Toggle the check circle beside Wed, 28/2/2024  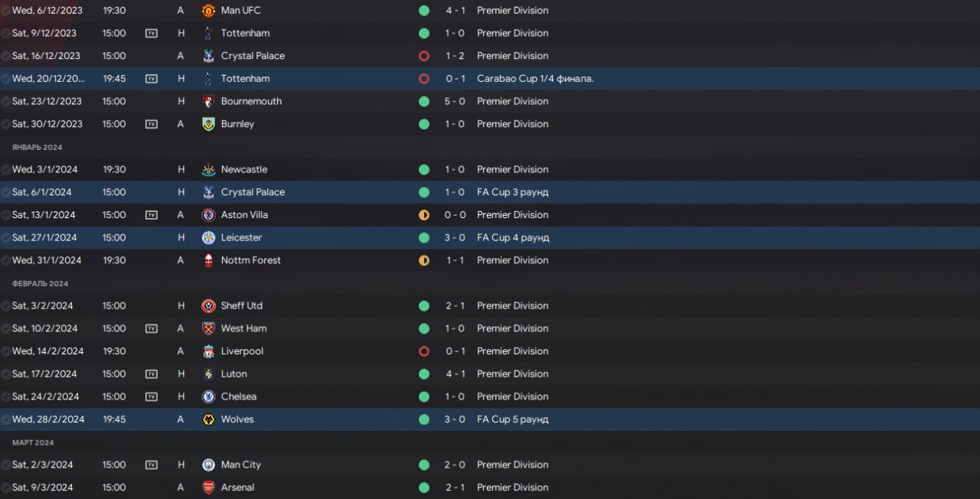click(x=6, y=419)
